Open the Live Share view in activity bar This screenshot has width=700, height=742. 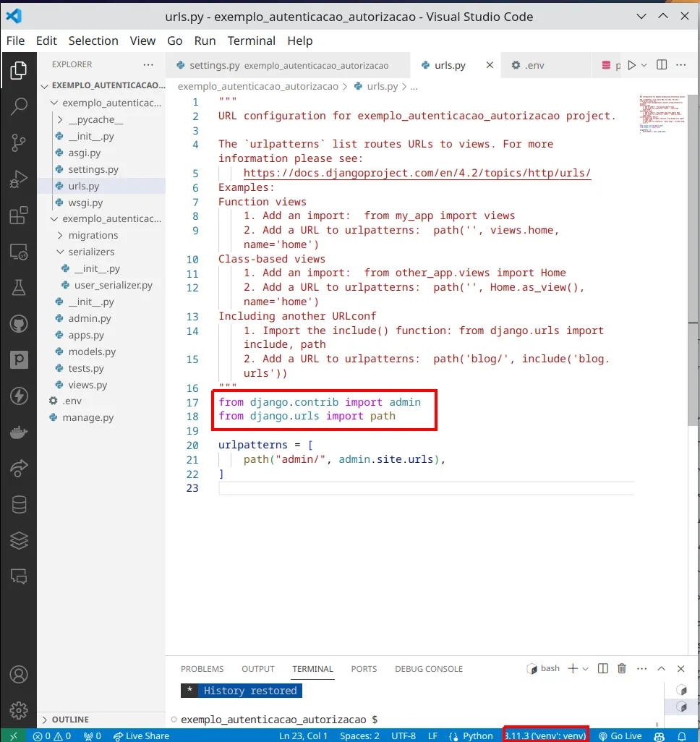point(19,468)
